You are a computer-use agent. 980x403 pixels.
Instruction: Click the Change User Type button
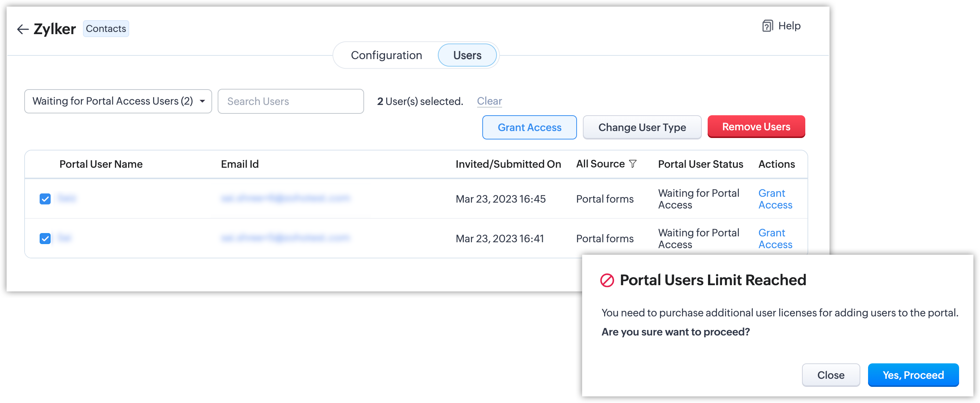[x=642, y=127]
